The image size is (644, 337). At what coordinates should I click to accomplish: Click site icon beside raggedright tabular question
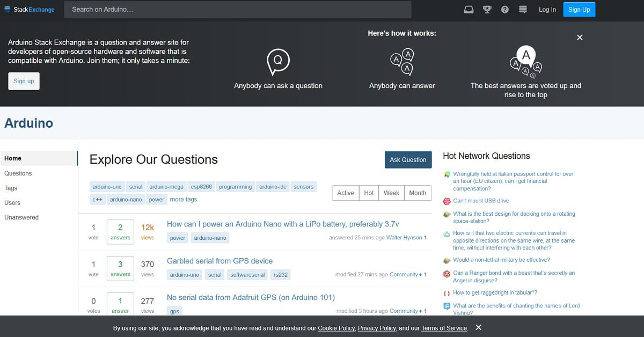click(447, 293)
